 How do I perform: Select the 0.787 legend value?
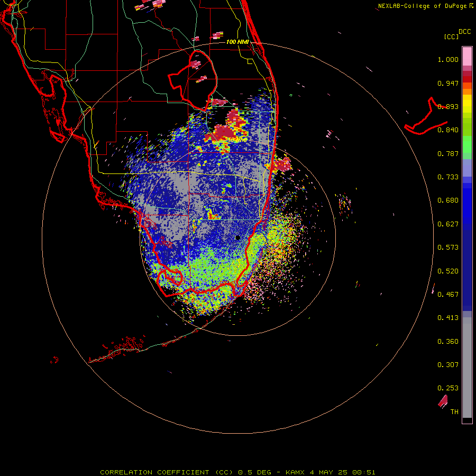tap(448, 153)
